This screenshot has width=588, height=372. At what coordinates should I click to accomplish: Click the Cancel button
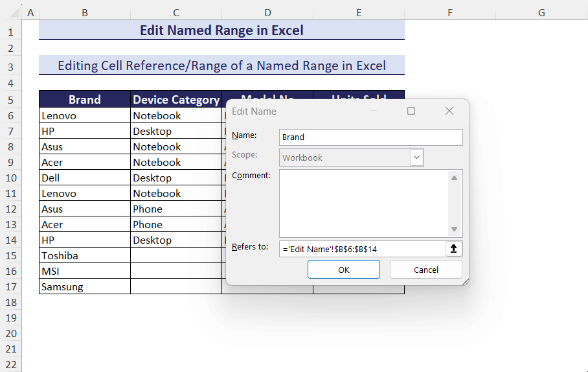click(x=425, y=270)
